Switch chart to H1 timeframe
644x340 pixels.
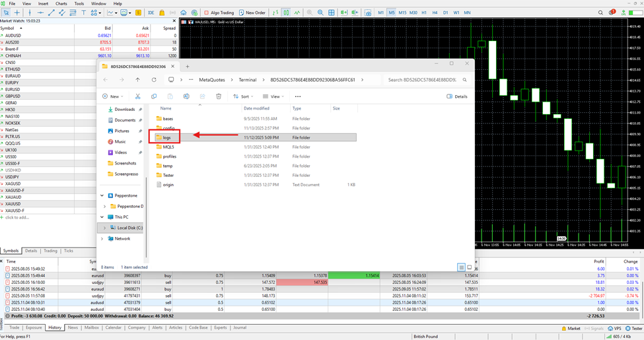pos(424,13)
